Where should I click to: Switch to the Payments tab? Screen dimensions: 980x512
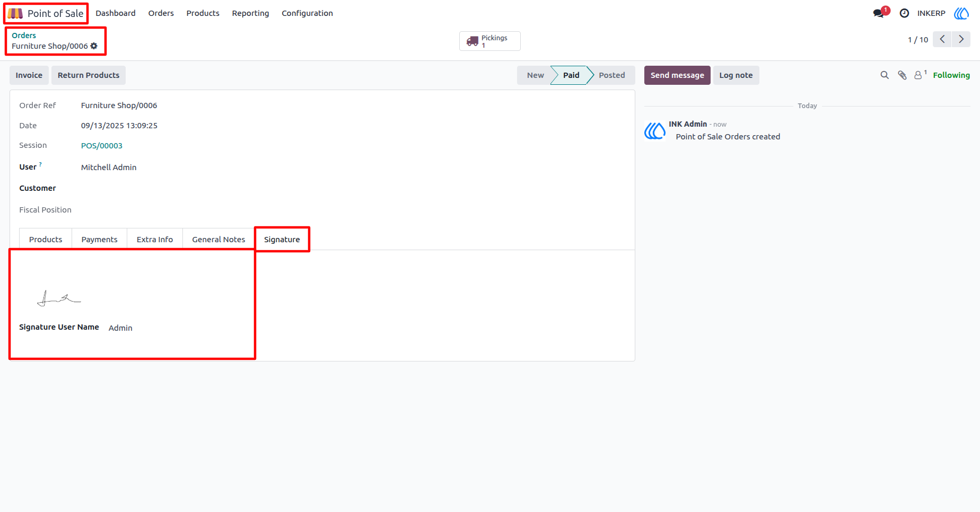coord(99,240)
